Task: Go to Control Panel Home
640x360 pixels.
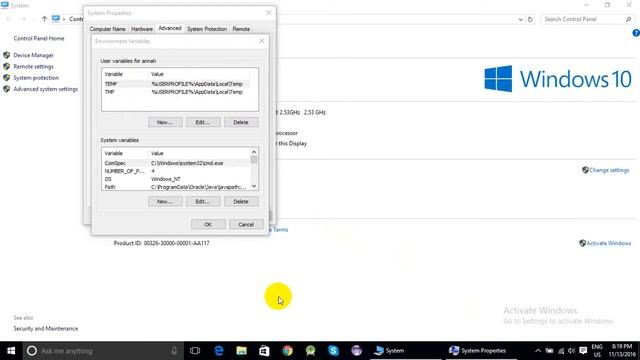Action: point(39,38)
